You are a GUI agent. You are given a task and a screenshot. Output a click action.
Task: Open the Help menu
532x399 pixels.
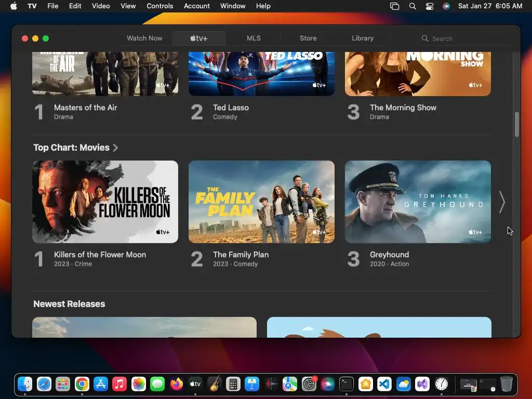[263, 6]
